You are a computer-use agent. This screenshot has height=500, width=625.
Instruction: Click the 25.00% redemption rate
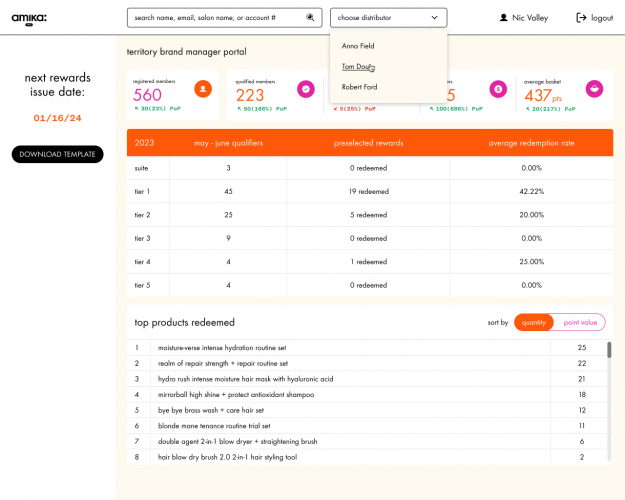pos(531,262)
